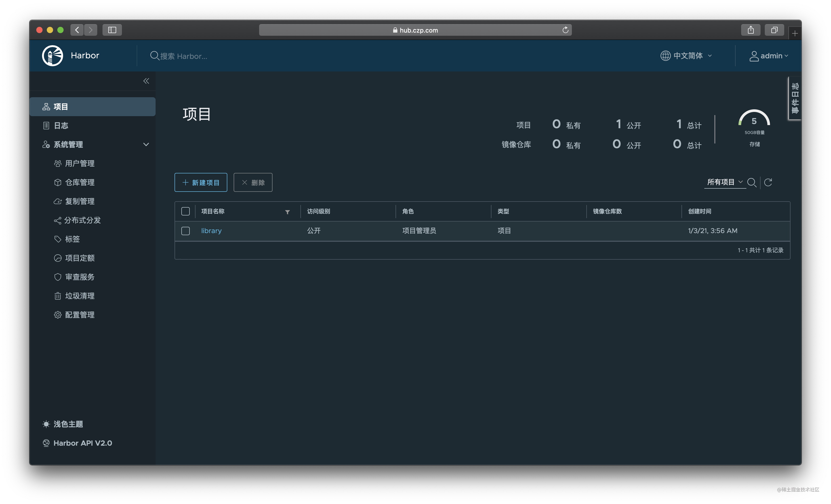Click the 配置管理 gear icon
Viewport: 831px width, 504px height.
pos(58,315)
